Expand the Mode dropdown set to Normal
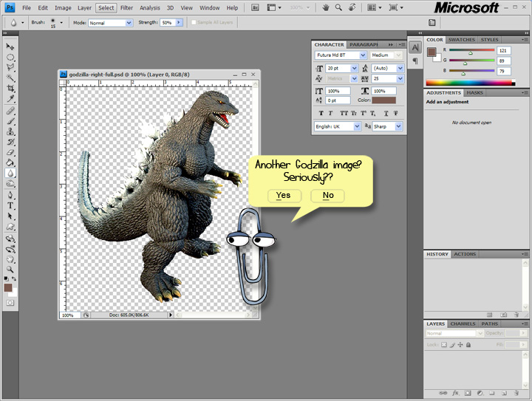Image resolution: width=532 pixels, height=401 pixels. pyautogui.click(x=110, y=23)
